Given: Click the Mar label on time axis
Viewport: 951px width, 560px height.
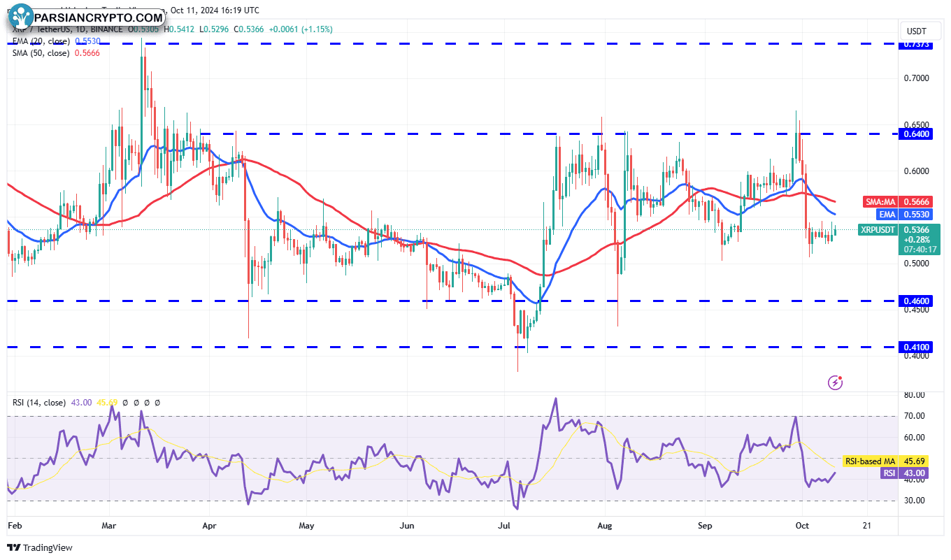Looking at the screenshot, I should point(108,525).
